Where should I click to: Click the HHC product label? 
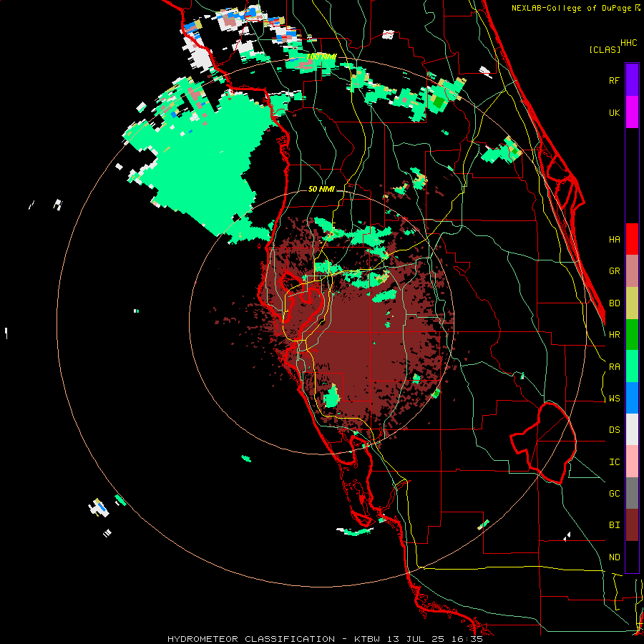tap(629, 43)
